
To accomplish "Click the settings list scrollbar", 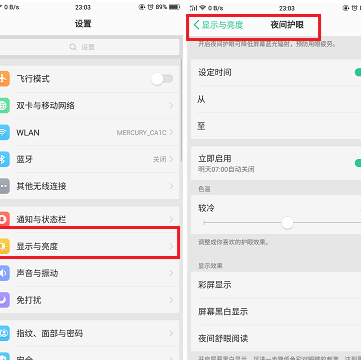I will click(181, 110).
